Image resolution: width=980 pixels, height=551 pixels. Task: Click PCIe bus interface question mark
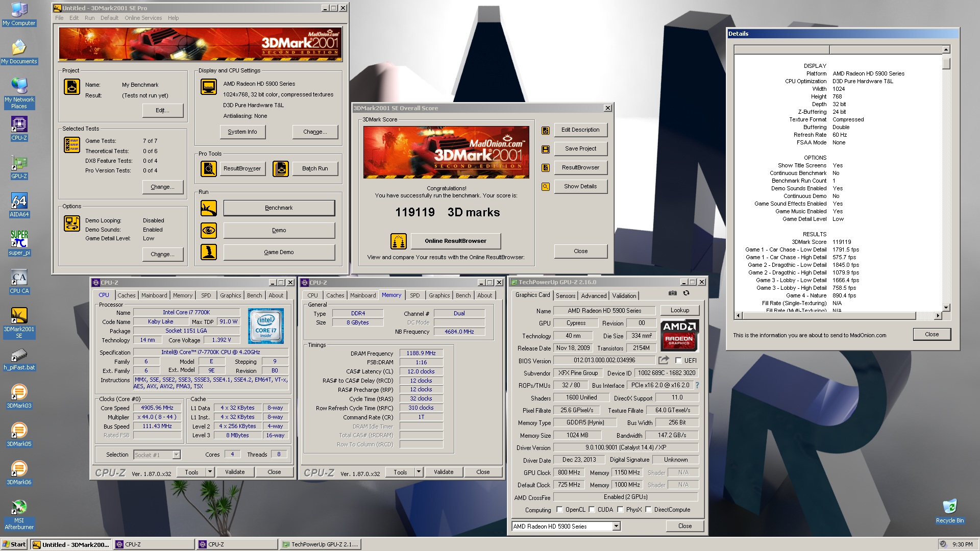coord(697,386)
